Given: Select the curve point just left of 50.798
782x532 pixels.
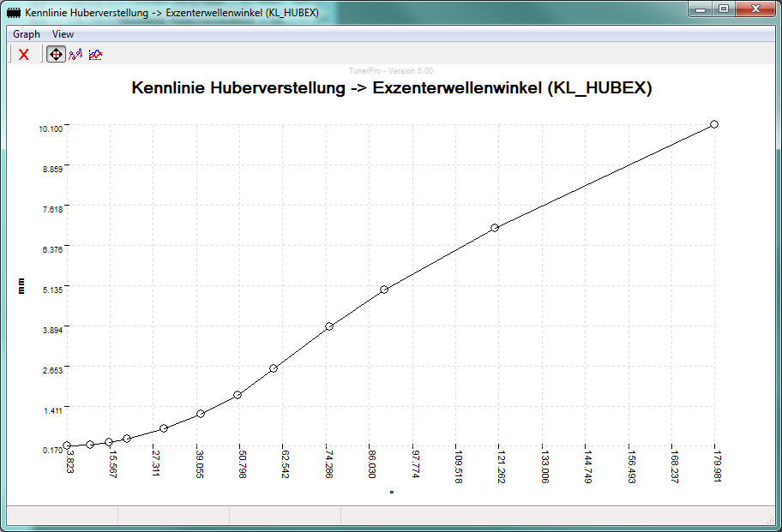Looking at the screenshot, I should [x=238, y=395].
